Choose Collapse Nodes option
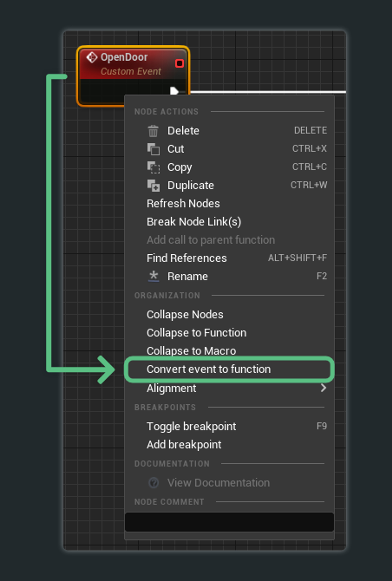The width and height of the screenshot is (392, 581). [185, 314]
